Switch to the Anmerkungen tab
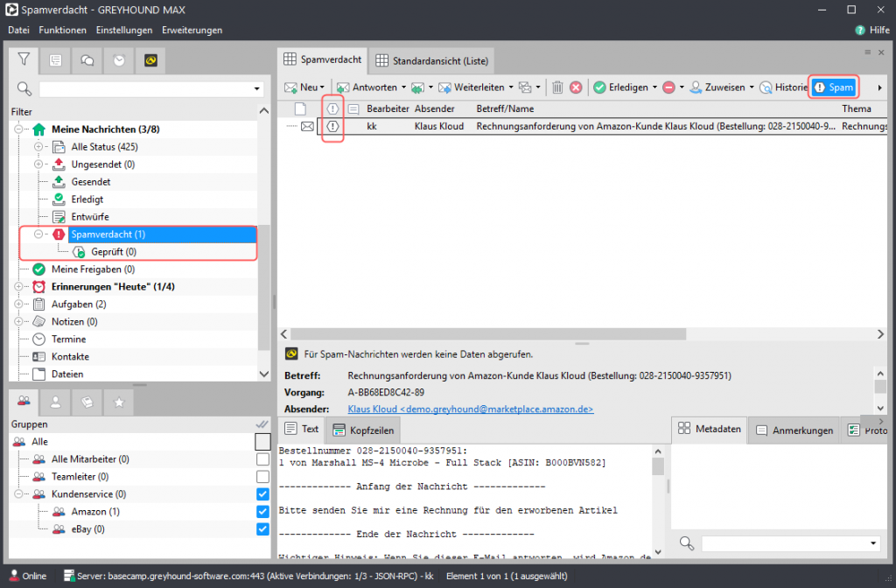896x588 pixels. coord(794,430)
